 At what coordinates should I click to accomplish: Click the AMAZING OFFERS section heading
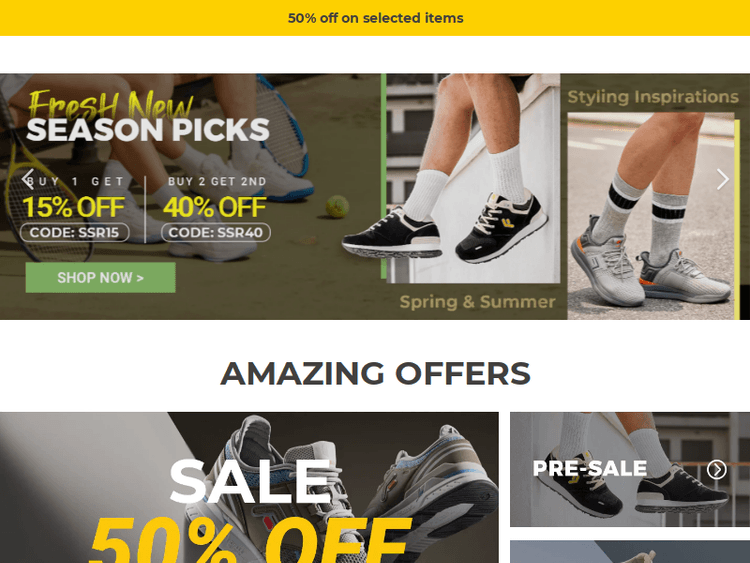point(375,373)
